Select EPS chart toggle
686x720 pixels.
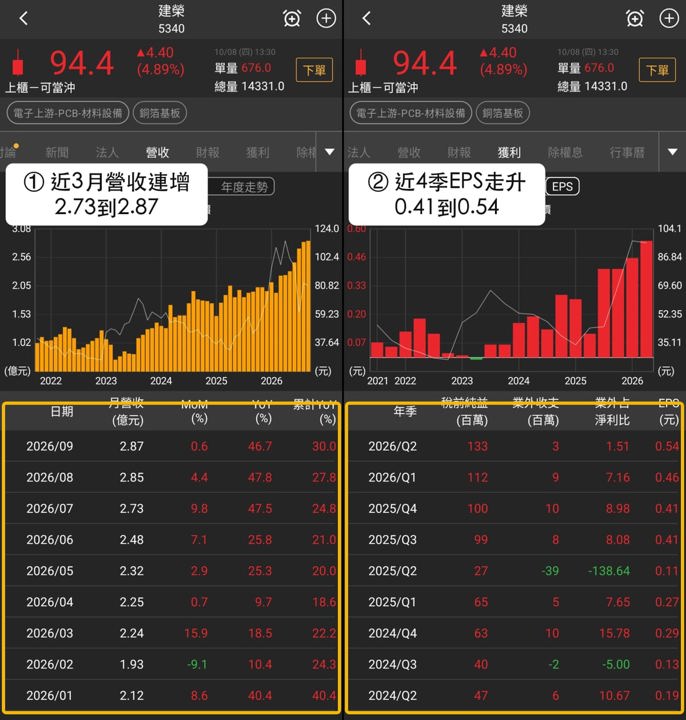(x=562, y=187)
